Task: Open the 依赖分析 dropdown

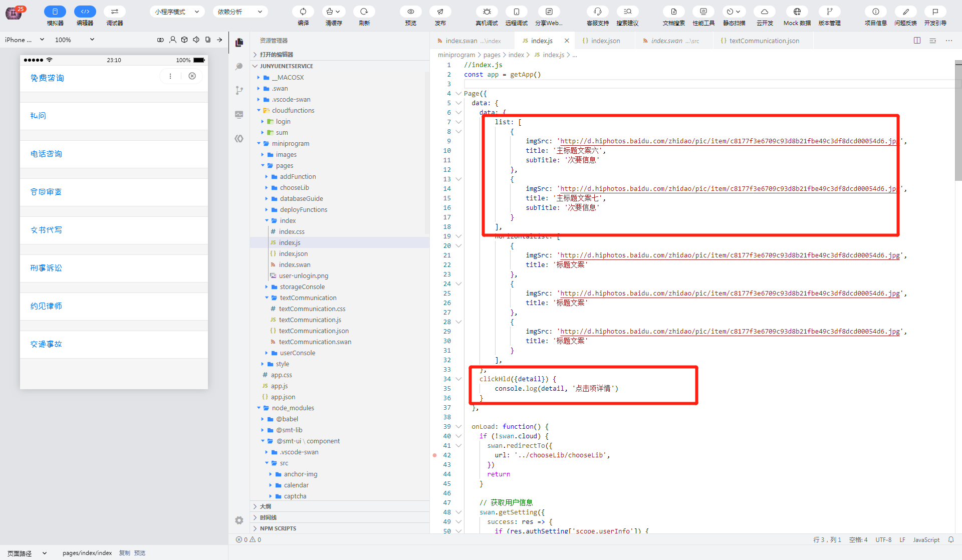Action: click(240, 12)
